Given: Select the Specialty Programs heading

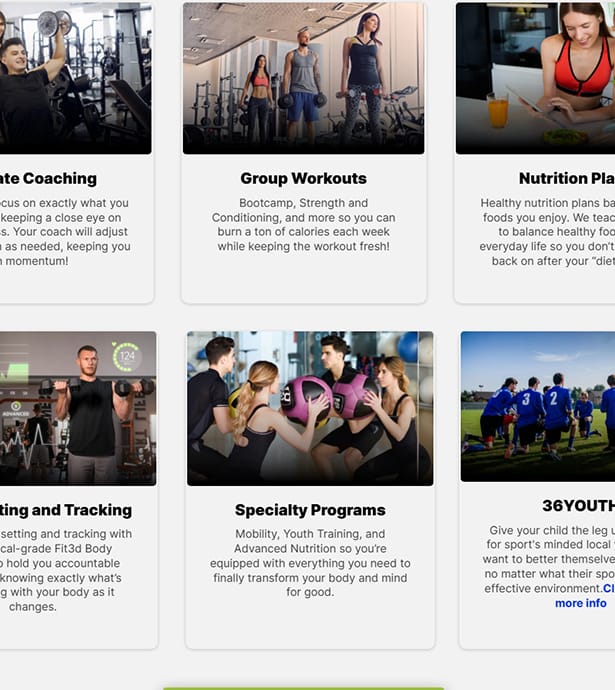Looking at the screenshot, I should pyautogui.click(x=310, y=510).
